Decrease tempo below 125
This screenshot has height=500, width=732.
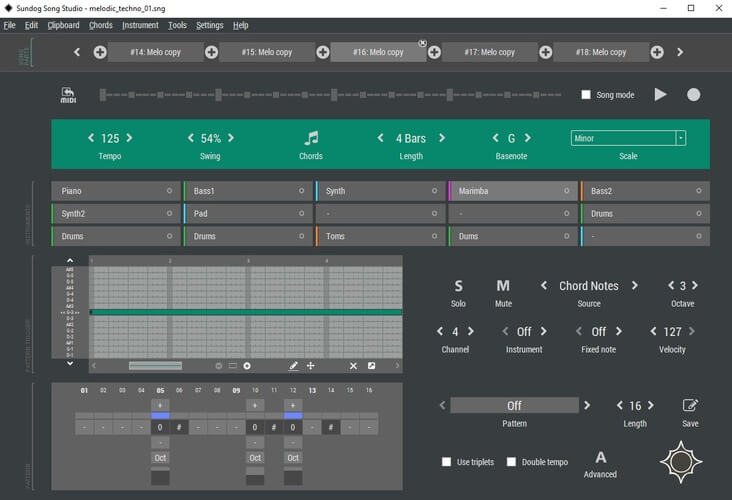tap(91, 138)
